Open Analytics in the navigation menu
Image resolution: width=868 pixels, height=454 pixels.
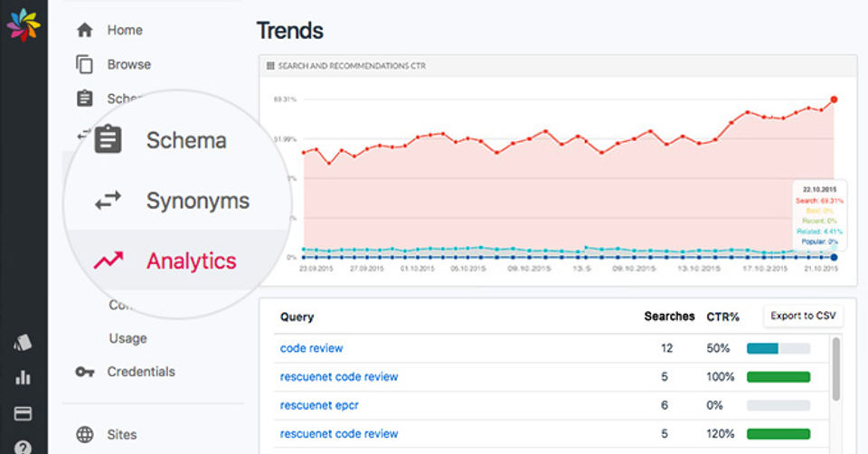coord(191,260)
